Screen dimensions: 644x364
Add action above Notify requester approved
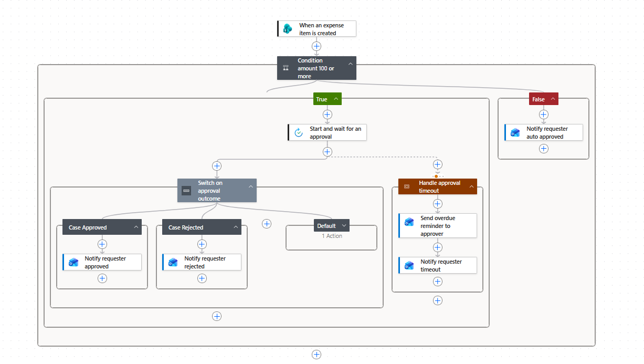[x=102, y=244]
